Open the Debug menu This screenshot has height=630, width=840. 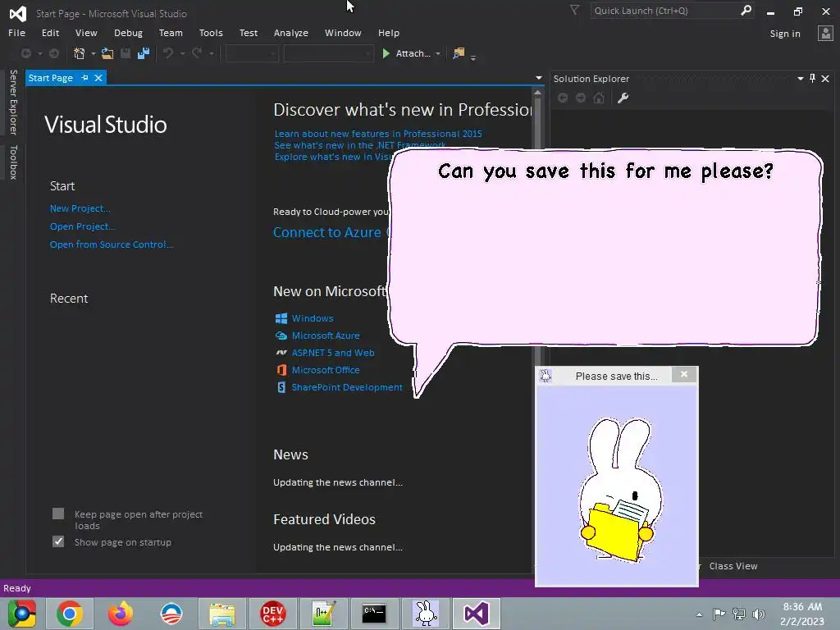tap(128, 33)
